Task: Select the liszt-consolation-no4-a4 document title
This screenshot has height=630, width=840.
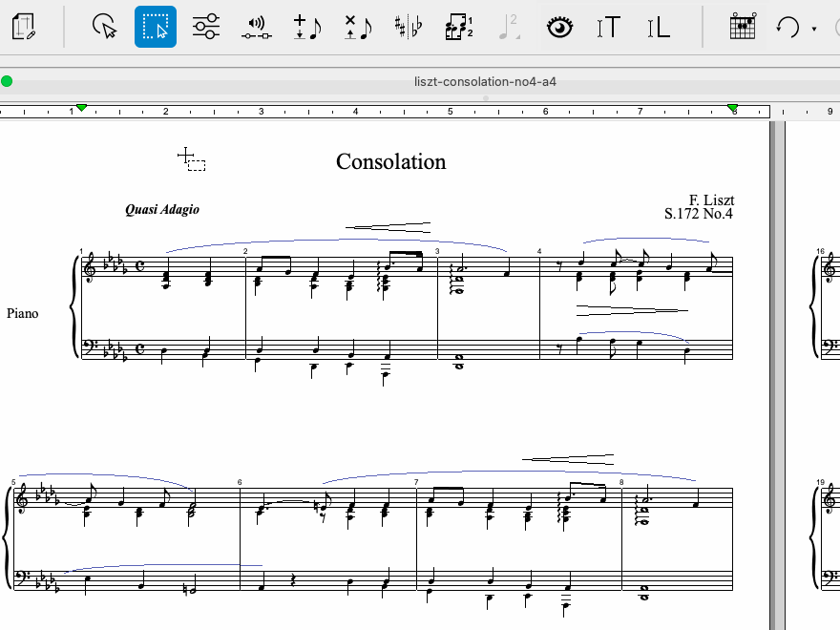Action: pos(486,82)
